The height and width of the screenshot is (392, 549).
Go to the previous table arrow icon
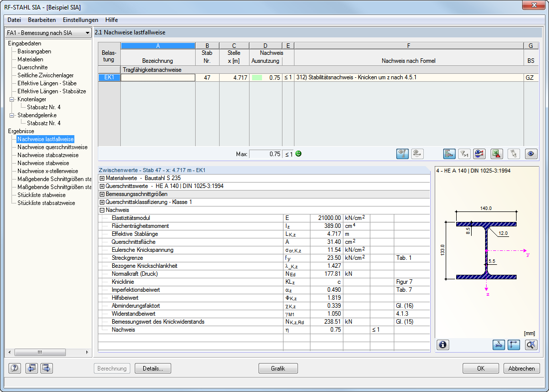(x=31, y=368)
